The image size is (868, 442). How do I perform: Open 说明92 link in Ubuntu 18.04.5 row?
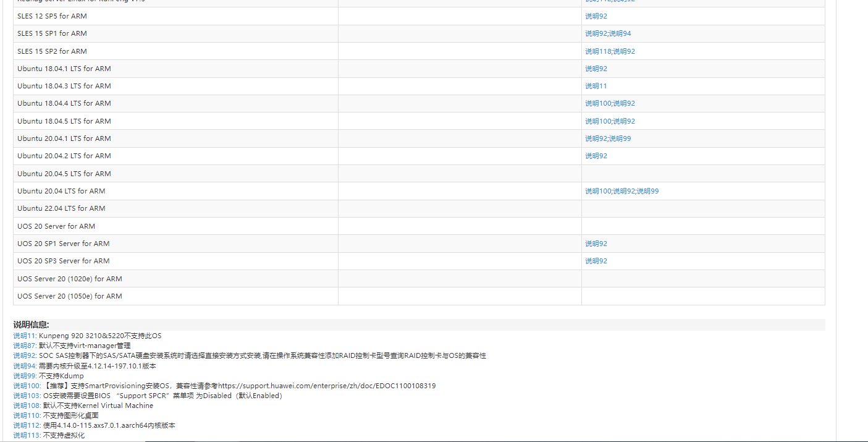coord(624,121)
